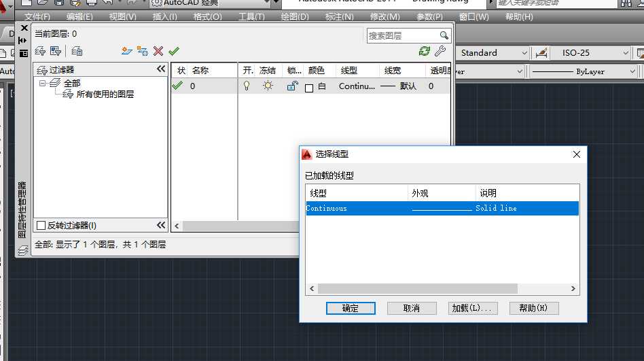Open the AutoCAD application menu logo
The width and height of the screenshot is (644, 361).
pos(3,7)
